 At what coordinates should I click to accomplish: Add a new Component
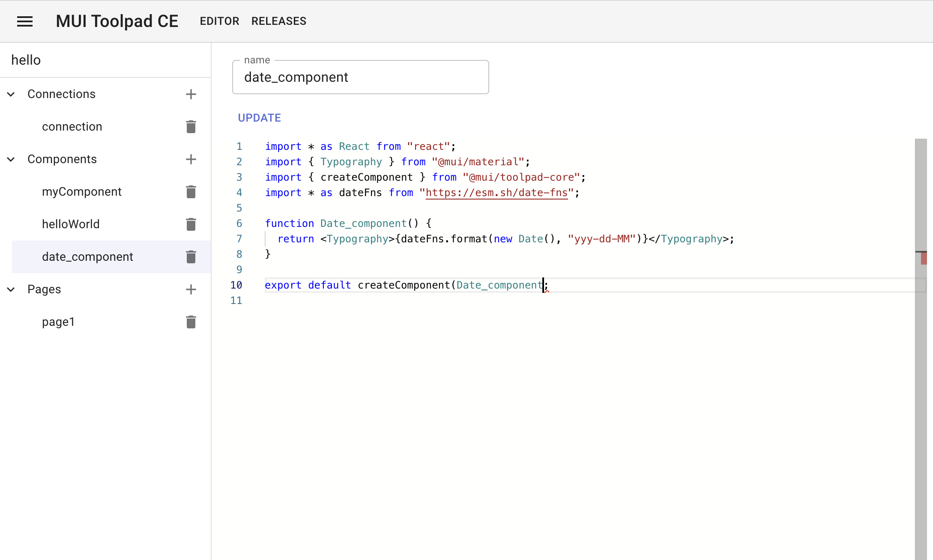191,159
